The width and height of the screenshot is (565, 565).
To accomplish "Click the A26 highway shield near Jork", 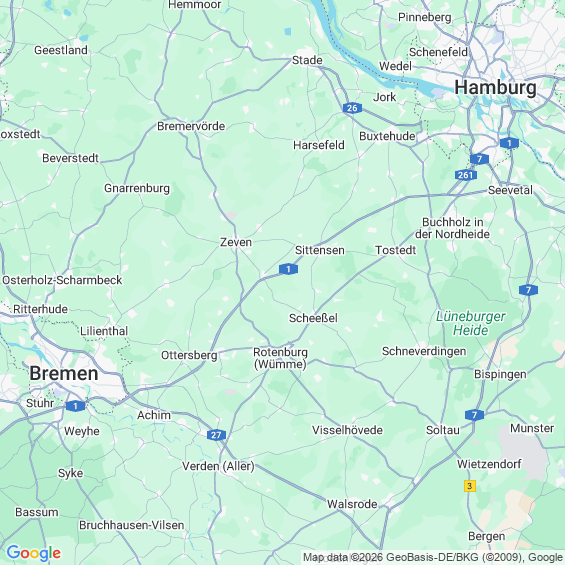I will click(352, 108).
